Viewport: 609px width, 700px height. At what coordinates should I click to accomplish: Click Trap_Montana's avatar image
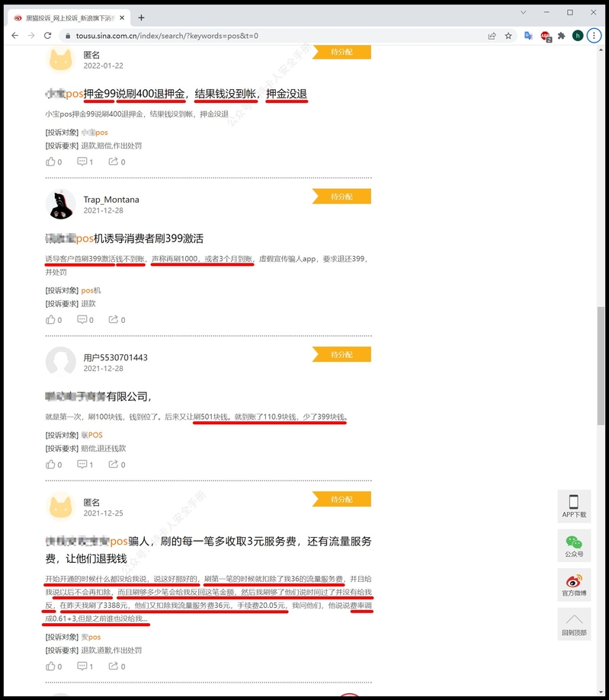pos(61,204)
